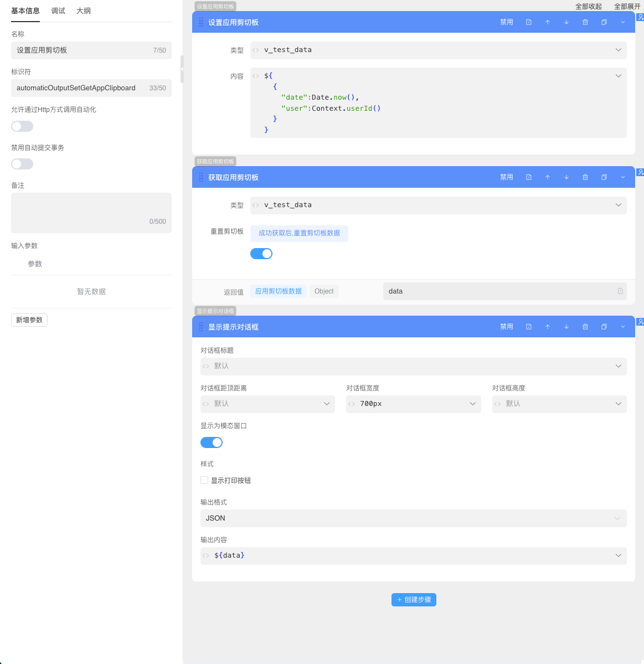
Task: Open the 输出格式 JSON dropdown
Action: pyautogui.click(x=413, y=518)
